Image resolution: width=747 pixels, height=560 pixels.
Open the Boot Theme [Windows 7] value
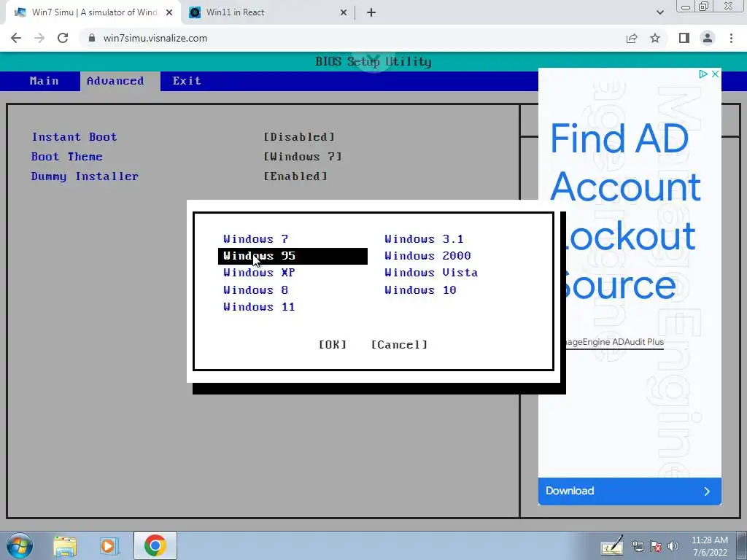click(x=303, y=157)
